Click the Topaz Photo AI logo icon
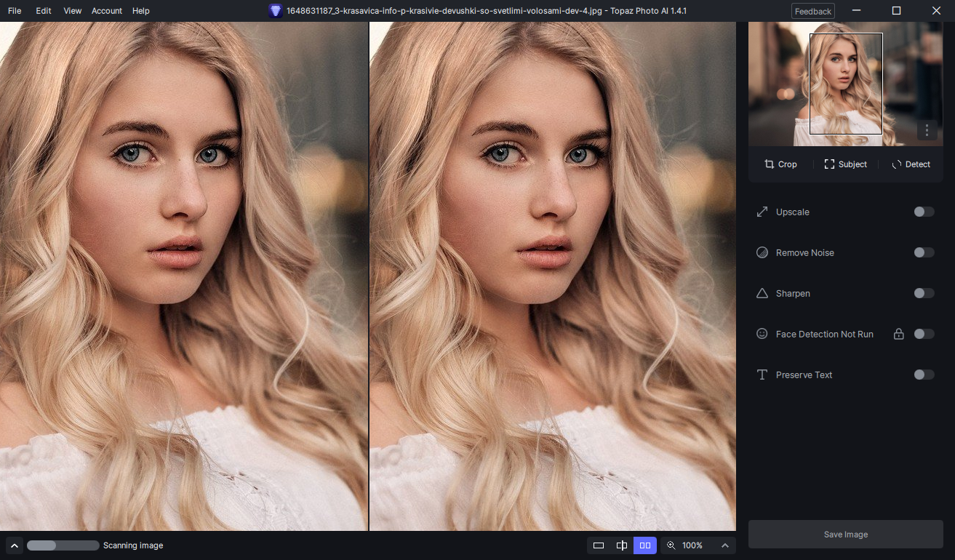 [x=276, y=11]
